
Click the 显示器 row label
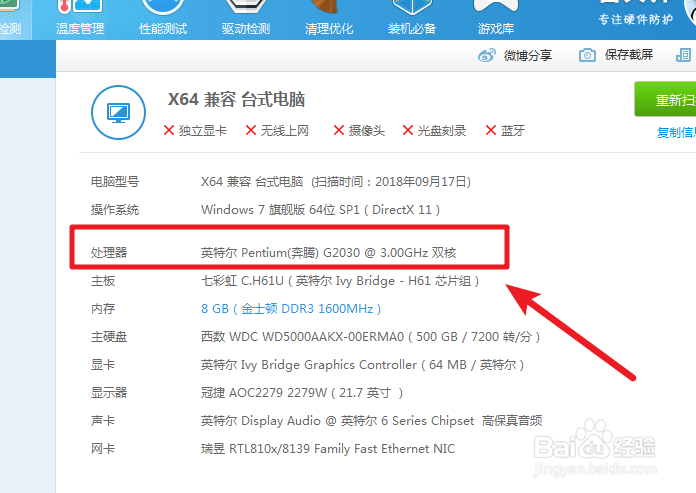coord(109,393)
